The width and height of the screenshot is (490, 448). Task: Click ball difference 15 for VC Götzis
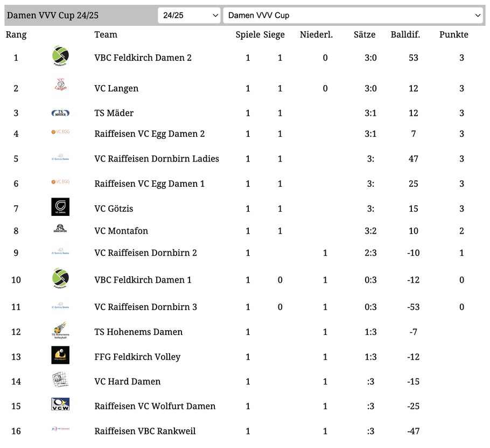point(414,209)
